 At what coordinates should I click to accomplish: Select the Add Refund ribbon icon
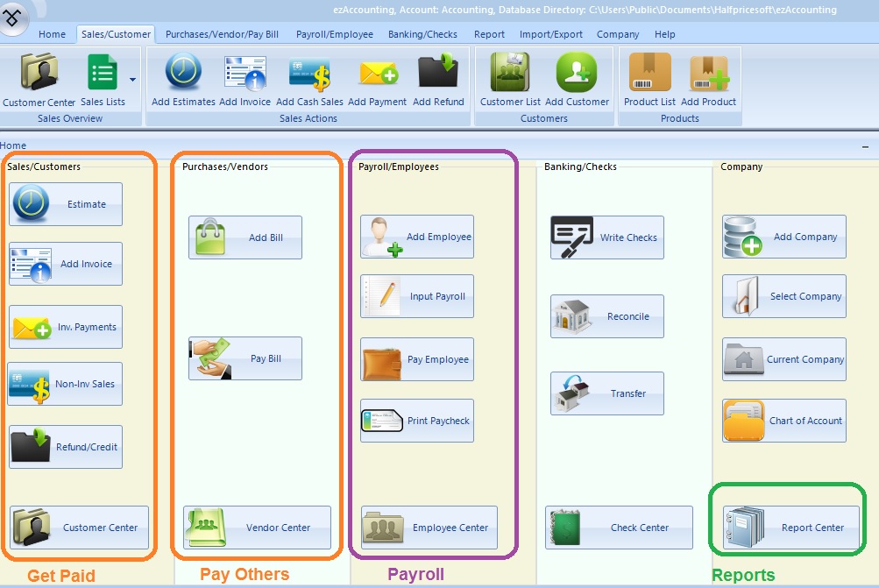click(438, 74)
